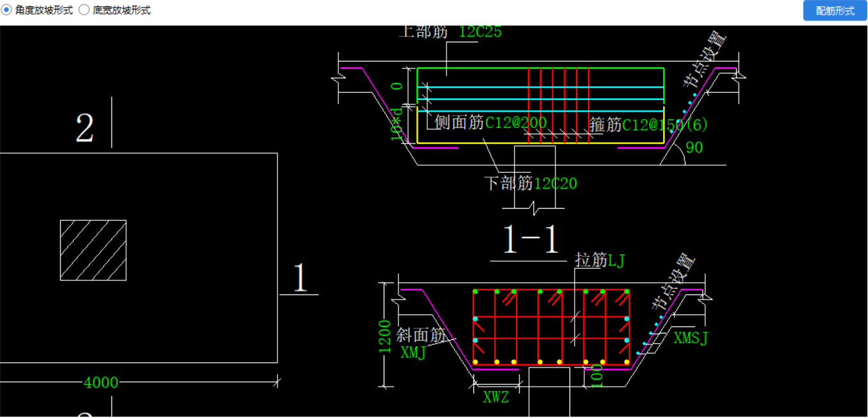Edit bottom offset value 100
868x418 pixels.
596,376
